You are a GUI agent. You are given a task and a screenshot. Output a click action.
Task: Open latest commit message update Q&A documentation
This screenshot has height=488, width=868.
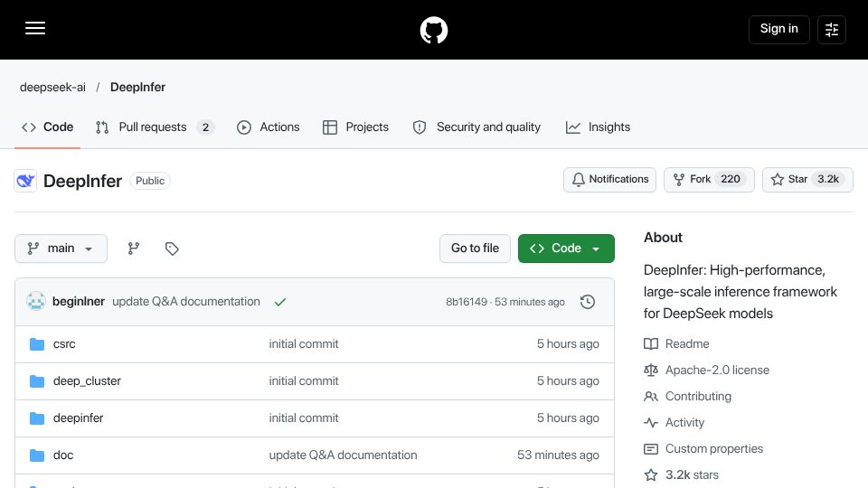coord(186,302)
